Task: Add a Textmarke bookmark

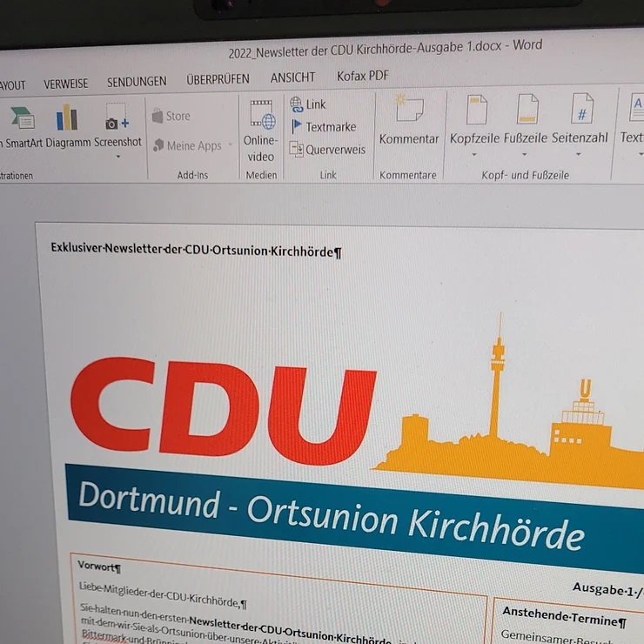Action: point(324,127)
